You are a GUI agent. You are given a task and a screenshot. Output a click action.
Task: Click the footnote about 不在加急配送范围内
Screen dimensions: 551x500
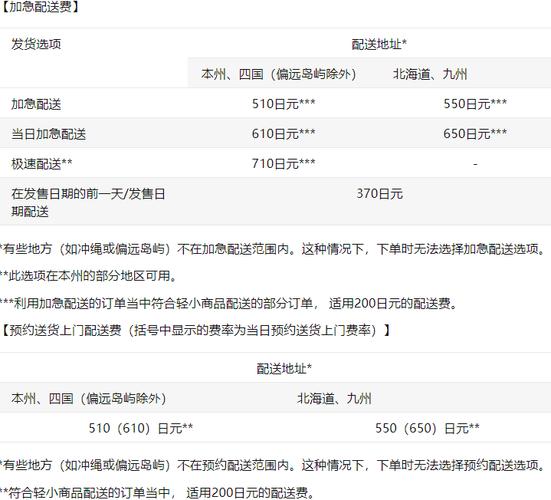click(x=273, y=249)
